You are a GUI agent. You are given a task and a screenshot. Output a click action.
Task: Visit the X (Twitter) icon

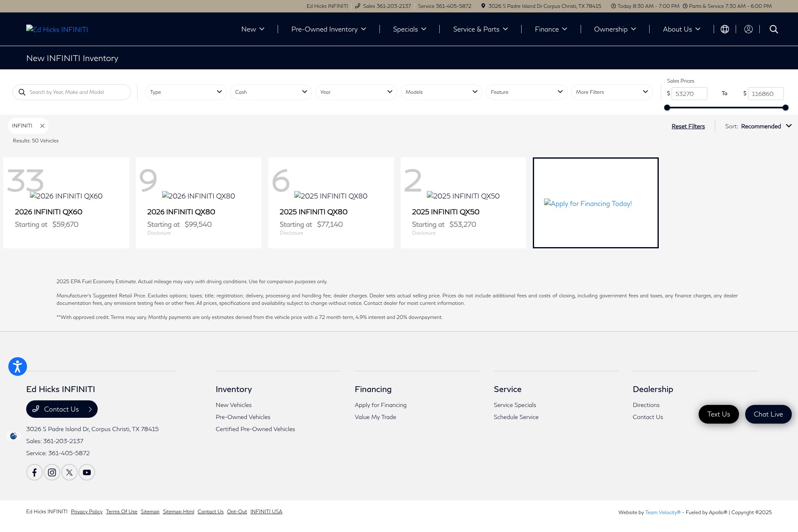(69, 472)
